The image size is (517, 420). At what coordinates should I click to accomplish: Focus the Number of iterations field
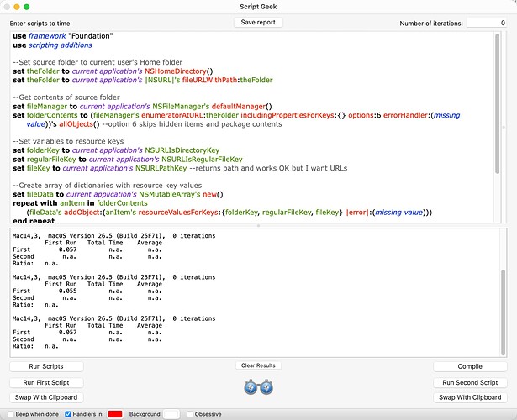[487, 23]
